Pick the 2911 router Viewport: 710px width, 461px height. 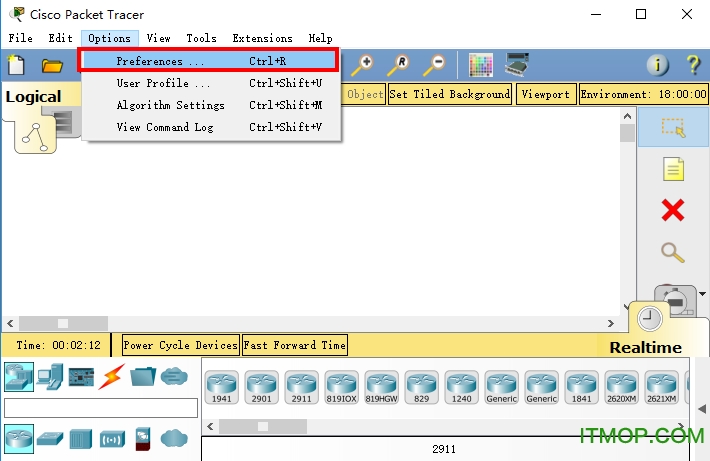(x=302, y=387)
